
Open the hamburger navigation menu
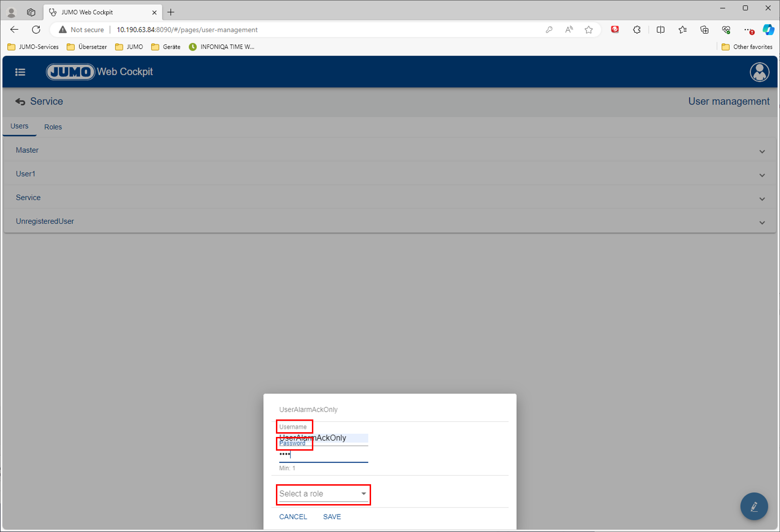pos(20,72)
